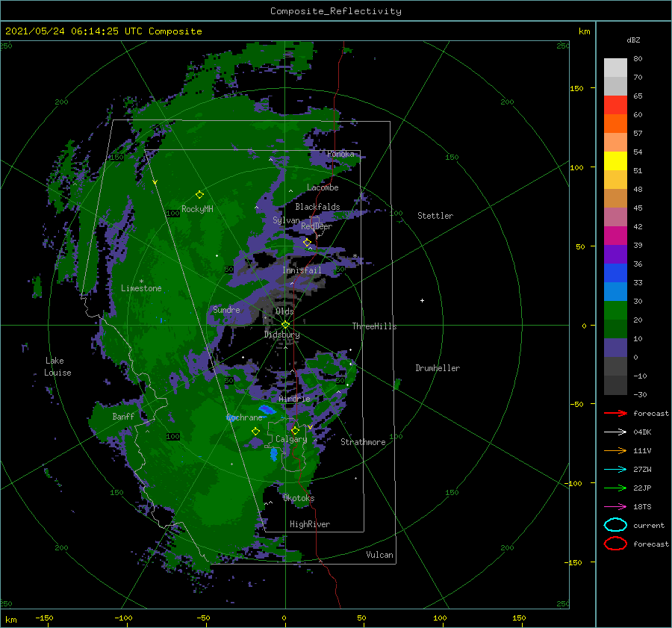
Task: Click the yellow diamond marker above Calgary
Action: pos(295,430)
